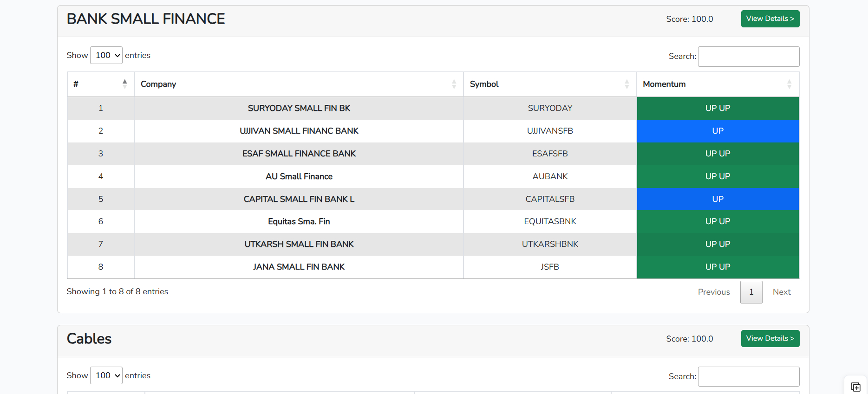View Details for Bank Small Finance

[x=770, y=19]
